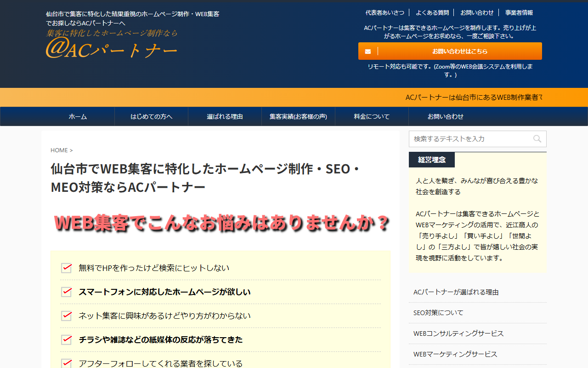This screenshot has height=368, width=588.
Task: Click the 経営理念 sidebar header
Action: tap(431, 160)
